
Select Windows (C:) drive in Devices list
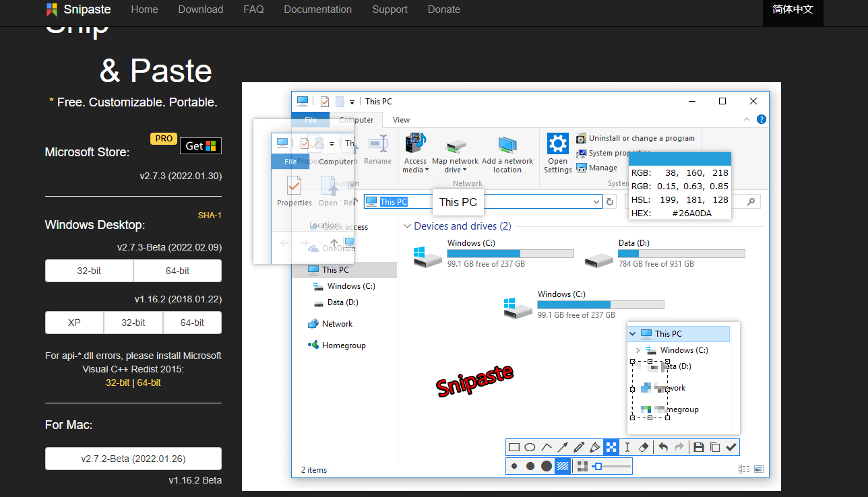493,253
